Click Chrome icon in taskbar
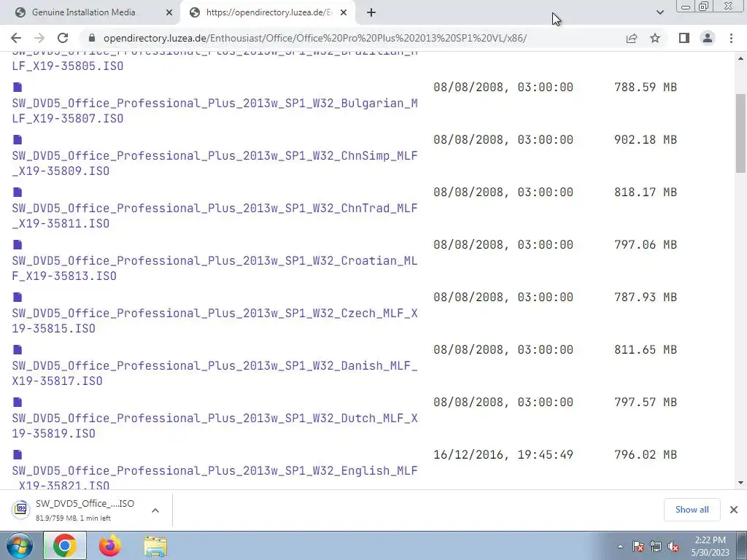The width and height of the screenshot is (747, 560). (65, 545)
